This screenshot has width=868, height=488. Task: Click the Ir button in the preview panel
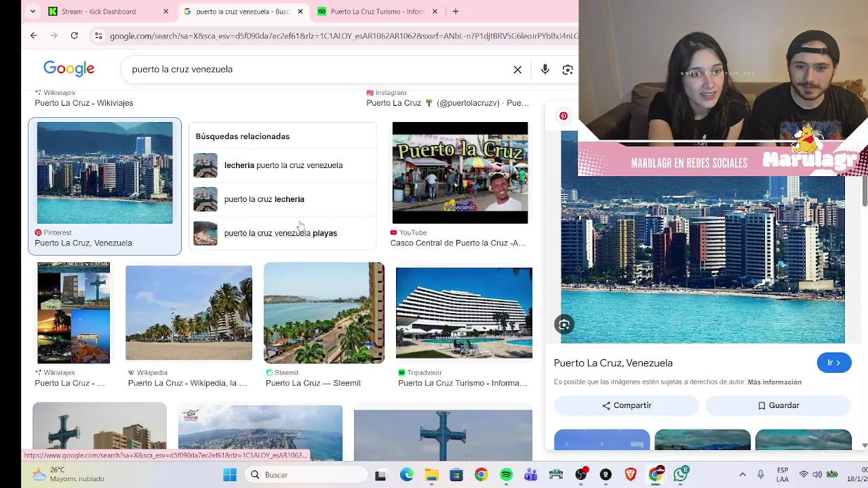point(834,363)
